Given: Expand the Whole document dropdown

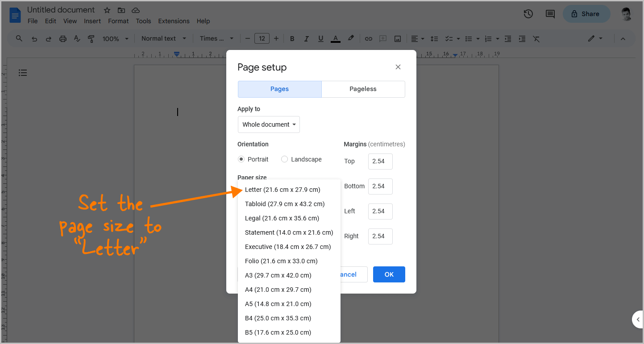Looking at the screenshot, I should click(269, 124).
